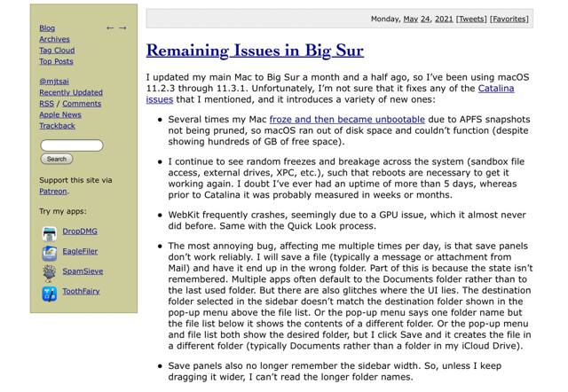Viewport: 568px width, 392px height.
Task: Open the Recently Updated link
Action: [71, 92]
